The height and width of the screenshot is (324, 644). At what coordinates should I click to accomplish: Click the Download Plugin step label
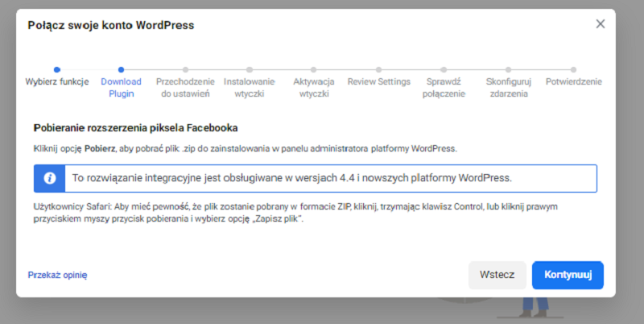pos(122,88)
